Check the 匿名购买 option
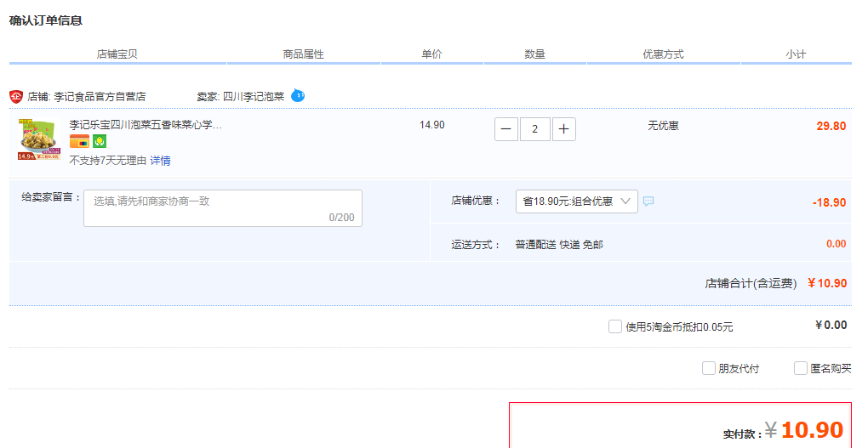This screenshot has width=868, height=448. point(800,368)
